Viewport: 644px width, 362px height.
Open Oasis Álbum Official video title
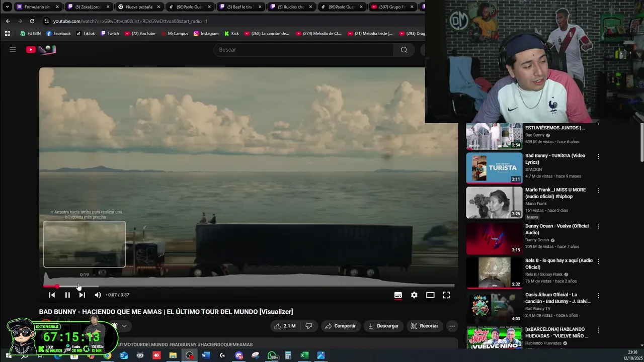point(558,298)
